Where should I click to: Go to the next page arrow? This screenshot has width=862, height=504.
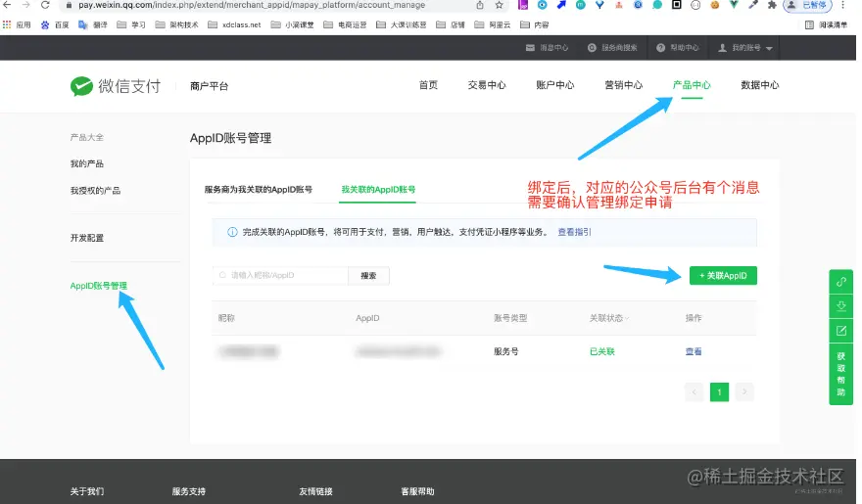tap(744, 391)
